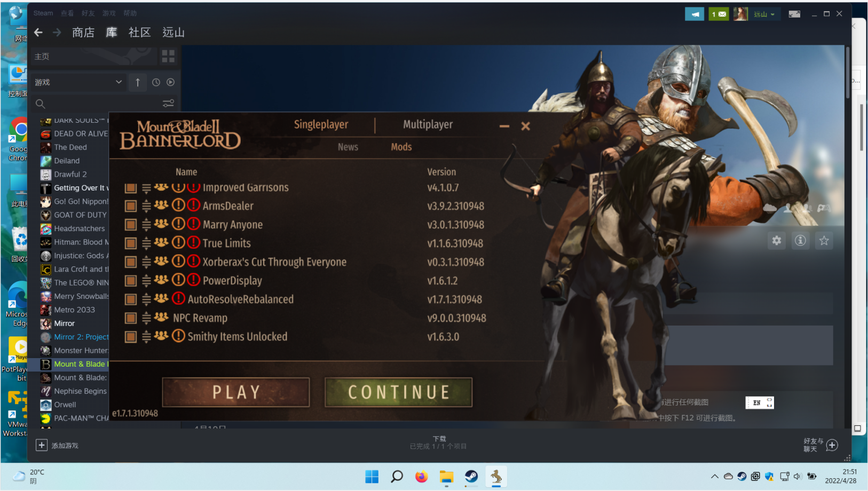Click the library search magnifier

[x=41, y=104]
